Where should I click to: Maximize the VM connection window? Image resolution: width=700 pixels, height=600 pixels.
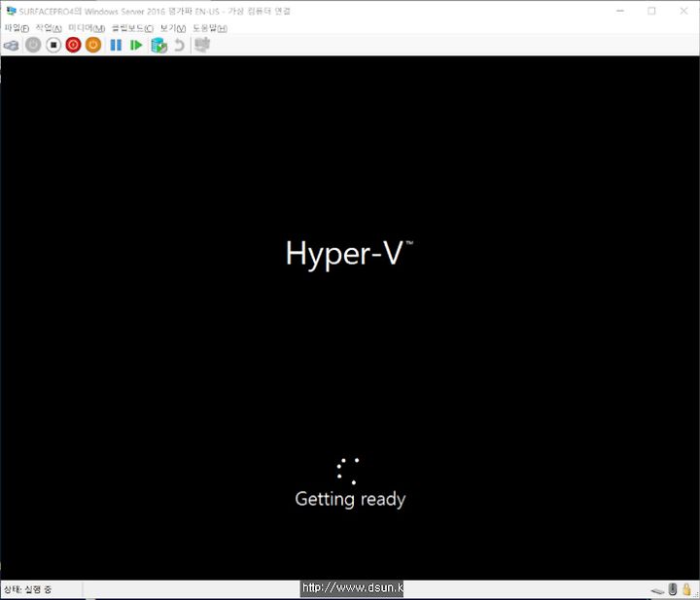pos(651,11)
